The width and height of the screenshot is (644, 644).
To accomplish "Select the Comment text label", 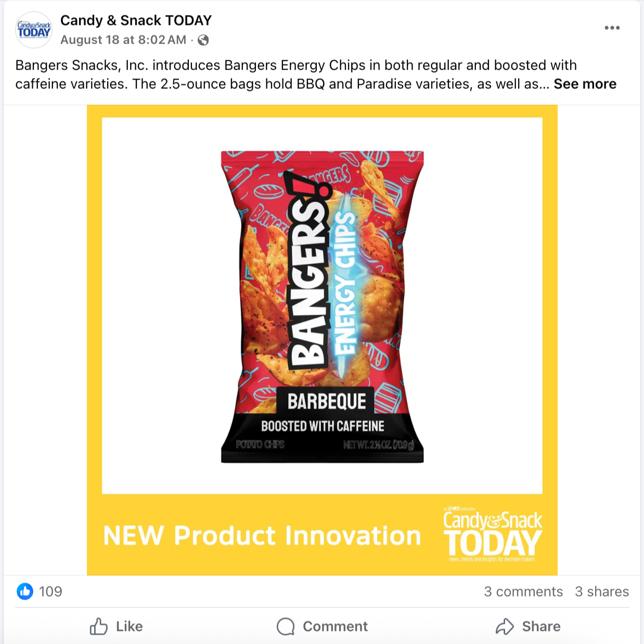I will point(336,626).
